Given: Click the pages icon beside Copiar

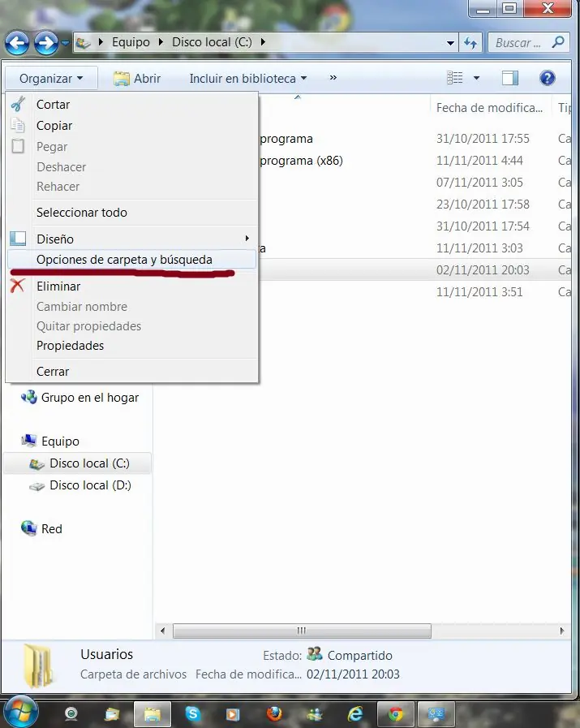Looking at the screenshot, I should (x=18, y=125).
